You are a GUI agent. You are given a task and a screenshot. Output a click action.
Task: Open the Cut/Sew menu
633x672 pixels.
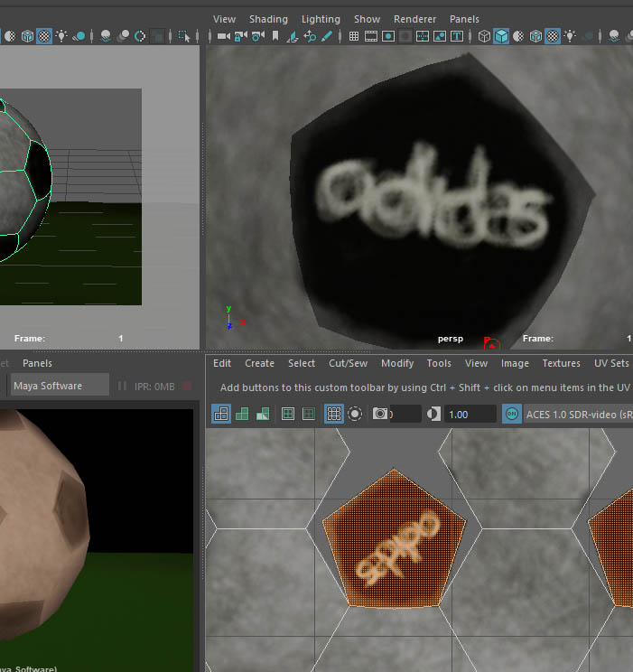click(x=348, y=363)
